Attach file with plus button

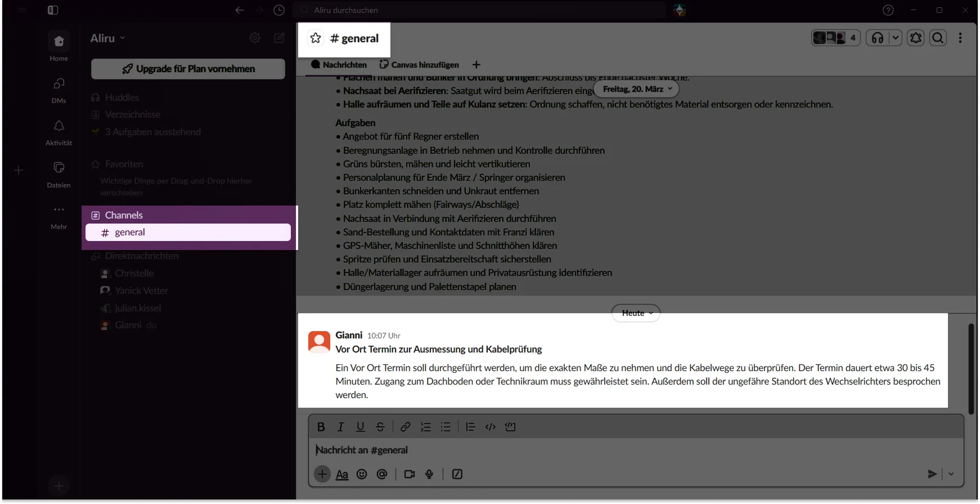(322, 474)
